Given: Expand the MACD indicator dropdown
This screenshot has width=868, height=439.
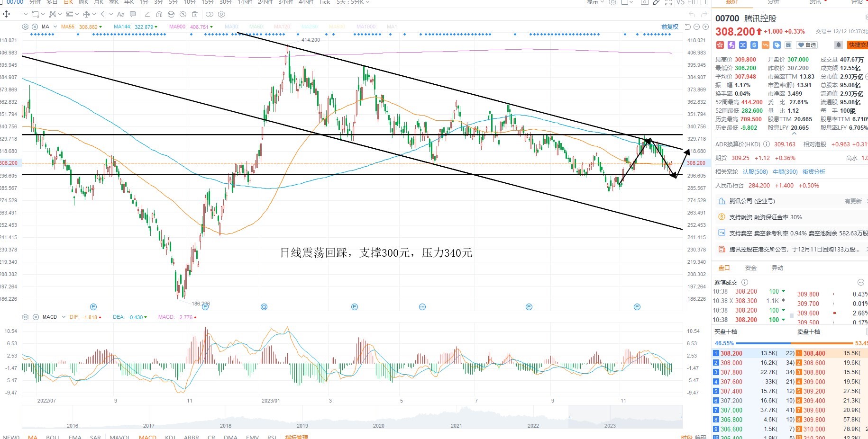Looking at the screenshot, I should click(64, 317).
